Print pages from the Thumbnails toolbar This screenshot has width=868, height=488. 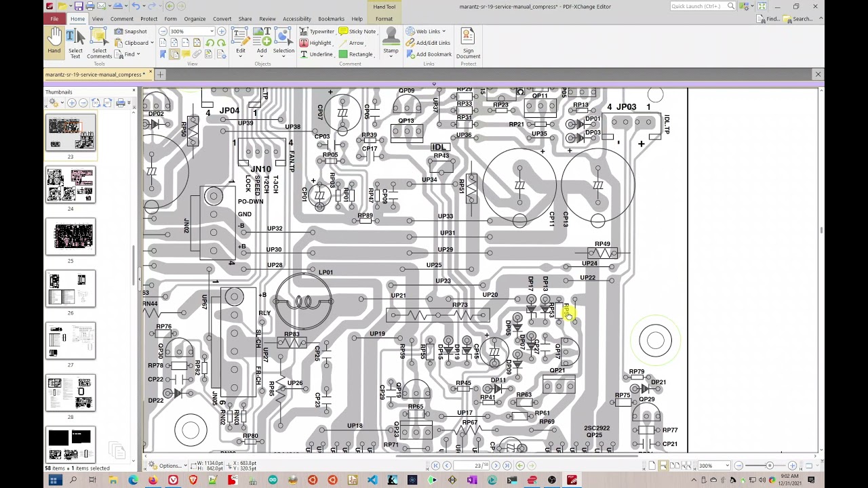point(121,103)
